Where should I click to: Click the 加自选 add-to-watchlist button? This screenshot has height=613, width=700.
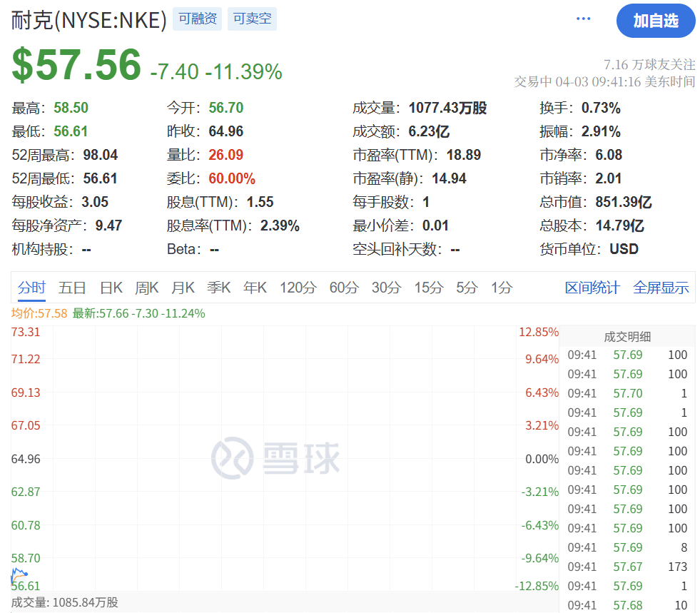coord(656,21)
